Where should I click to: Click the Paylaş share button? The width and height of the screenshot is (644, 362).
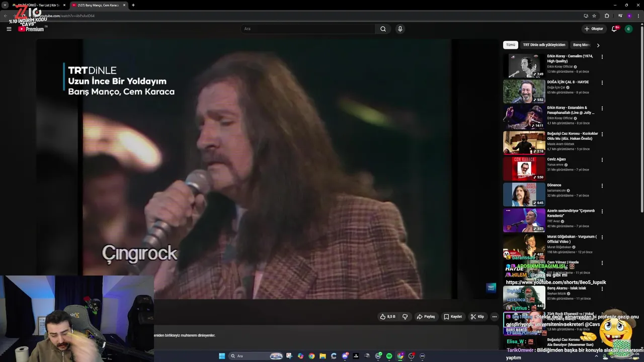426,317
